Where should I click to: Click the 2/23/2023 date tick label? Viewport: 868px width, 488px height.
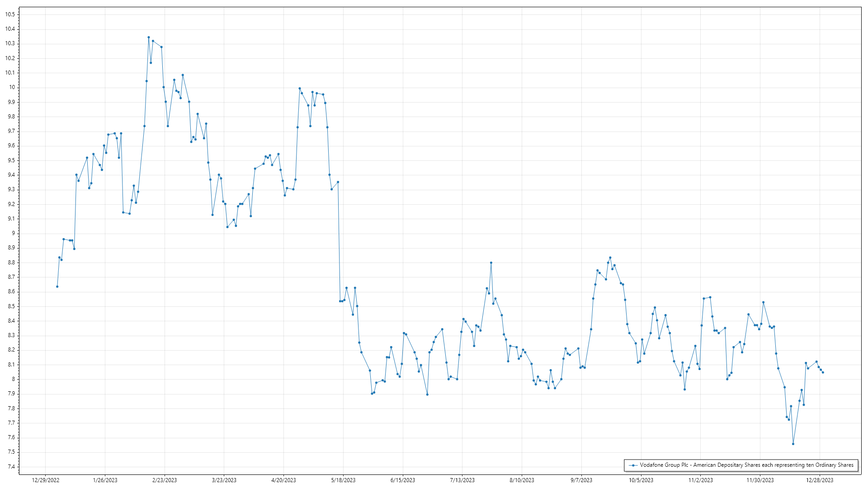[x=165, y=480]
